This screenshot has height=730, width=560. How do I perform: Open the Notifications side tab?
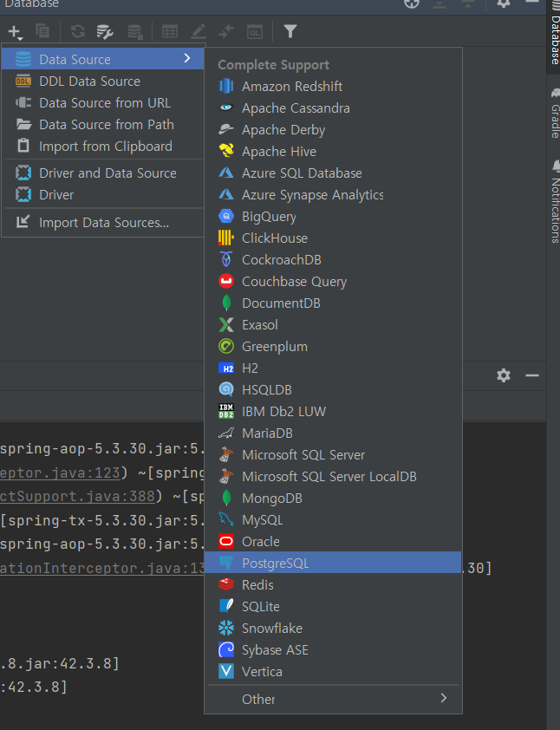pyautogui.click(x=555, y=202)
